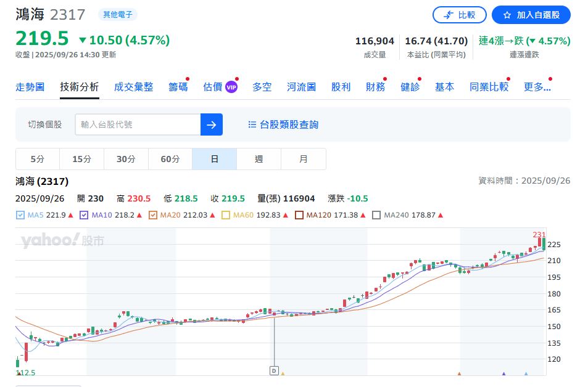Click the blue triangle marker under the chart
Viewport: 588px width, 387px height.
[526, 373]
